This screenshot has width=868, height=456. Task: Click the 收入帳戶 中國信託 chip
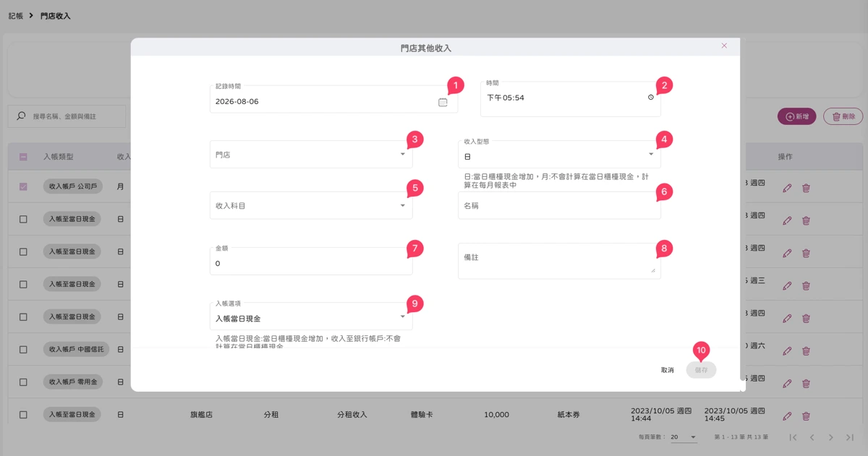point(76,350)
